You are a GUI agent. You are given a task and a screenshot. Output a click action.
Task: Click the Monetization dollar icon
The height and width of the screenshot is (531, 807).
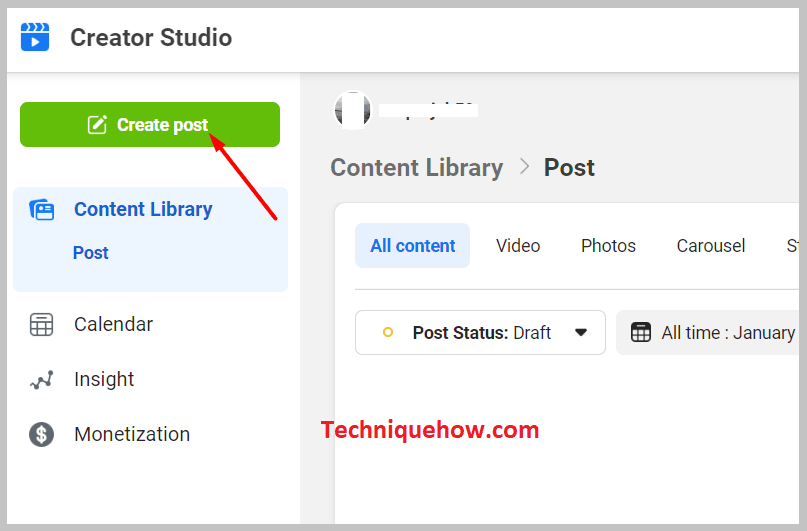coord(42,434)
